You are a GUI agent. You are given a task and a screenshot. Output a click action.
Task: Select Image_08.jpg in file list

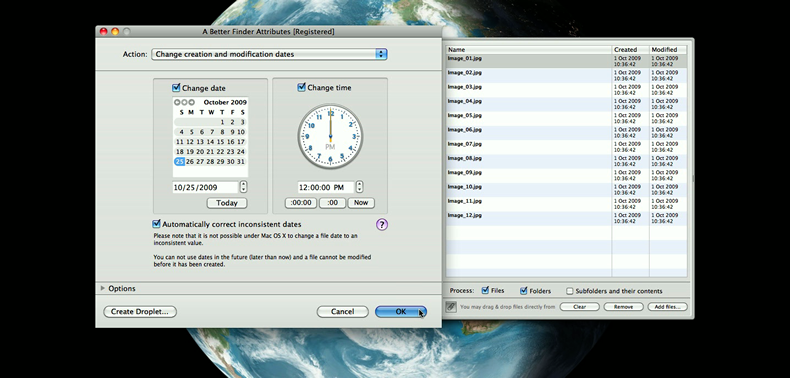(566, 161)
